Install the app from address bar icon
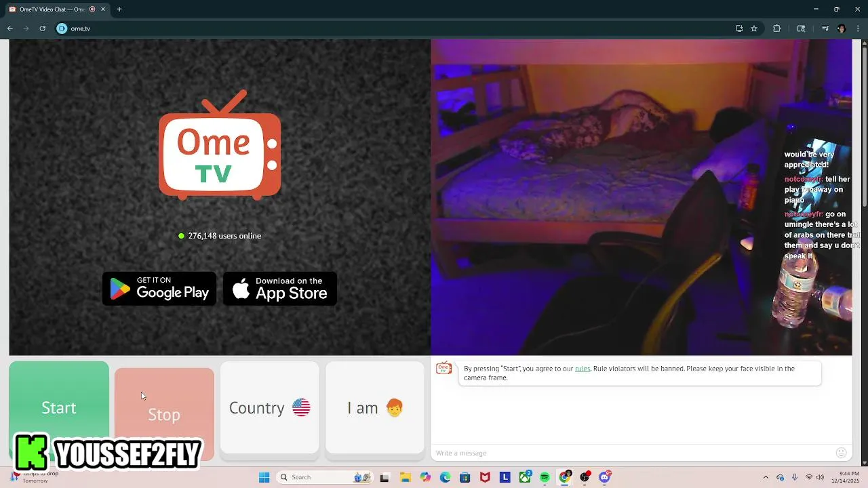The image size is (868, 488). tap(739, 28)
